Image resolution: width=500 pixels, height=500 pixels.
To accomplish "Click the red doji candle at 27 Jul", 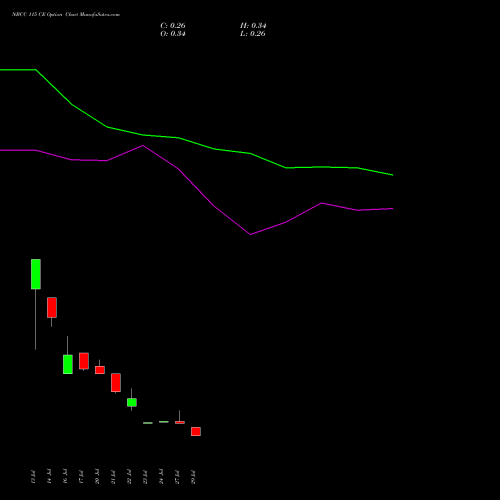I will click(x=180, y=422).
